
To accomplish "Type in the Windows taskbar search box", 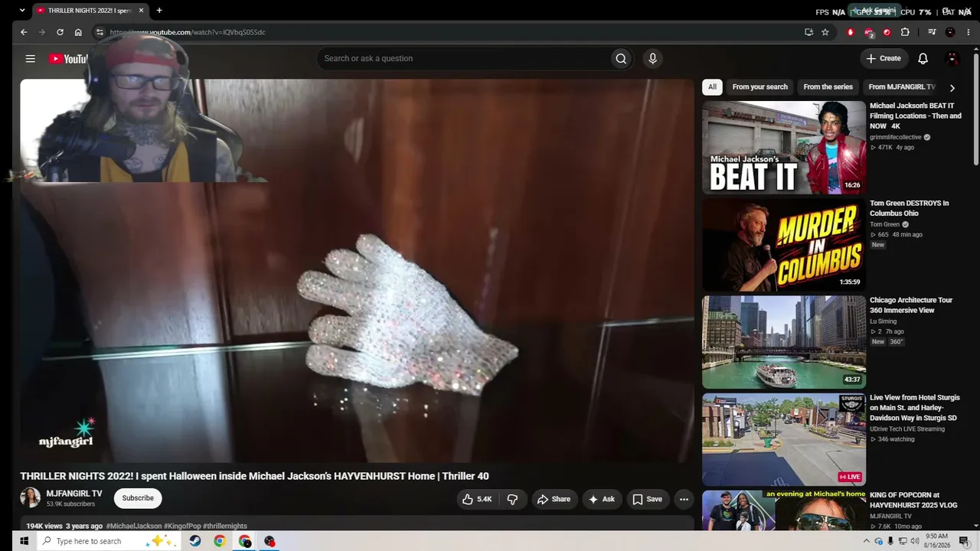I will (x=109, y=541).
